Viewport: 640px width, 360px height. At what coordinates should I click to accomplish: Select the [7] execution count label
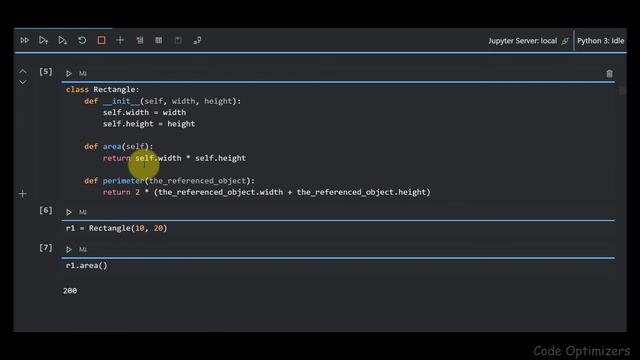[46, 248]
